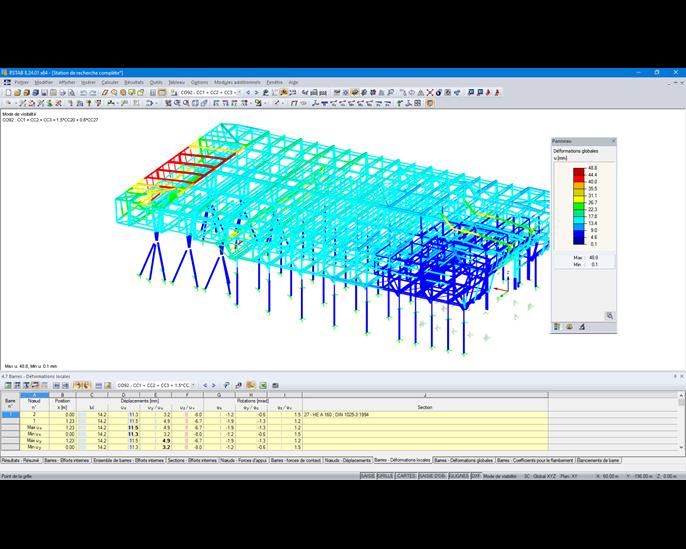Screen dimensions: 686x549
Task: Click 'Max u: 48.8, Min u: 0.1 mm' text
Action: (31, 366)
